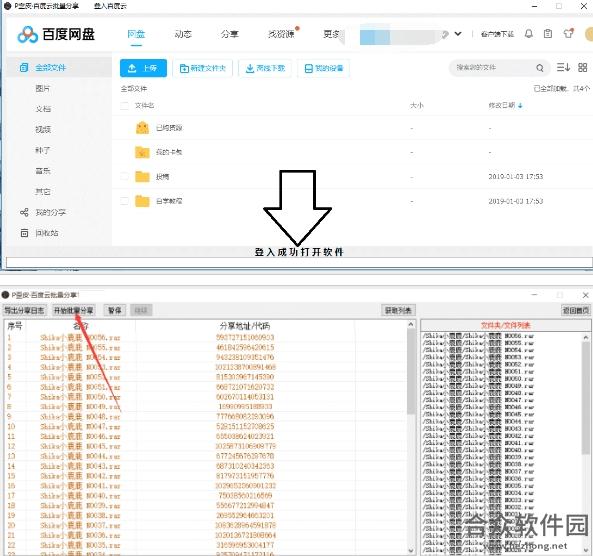Click 返回首页 button
593x556 pixels.
point(576,311)
